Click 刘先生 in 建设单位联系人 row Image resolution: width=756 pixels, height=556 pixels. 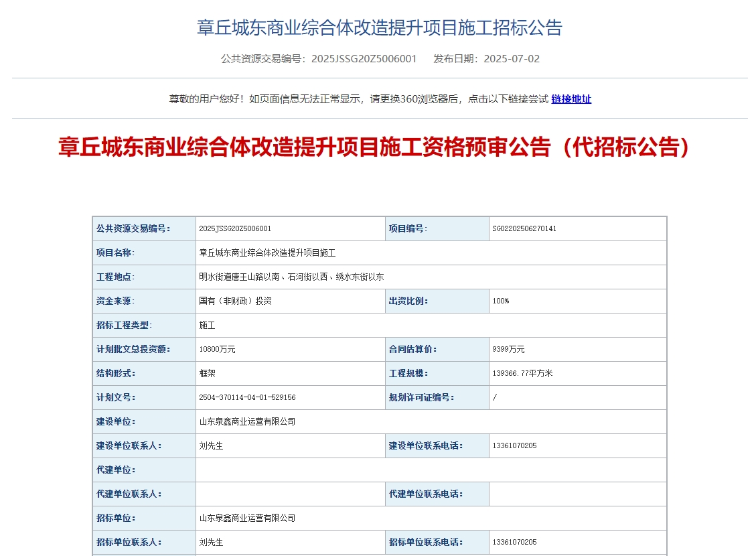211,445
